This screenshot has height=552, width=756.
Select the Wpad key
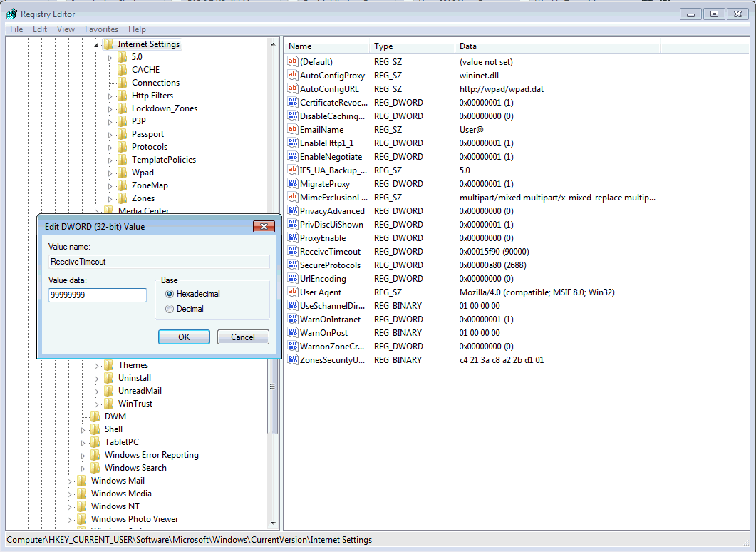point(143,173)
